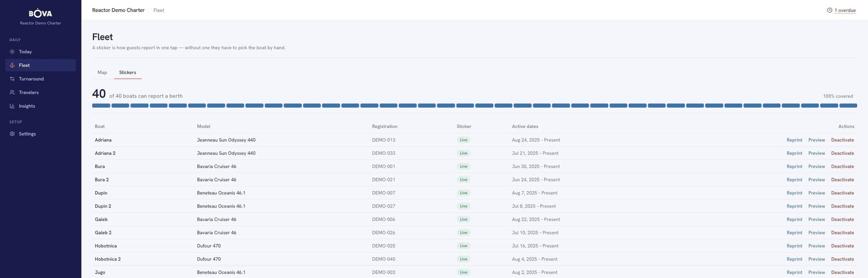Reprint the sticker for Bura 2

point(794,180)
